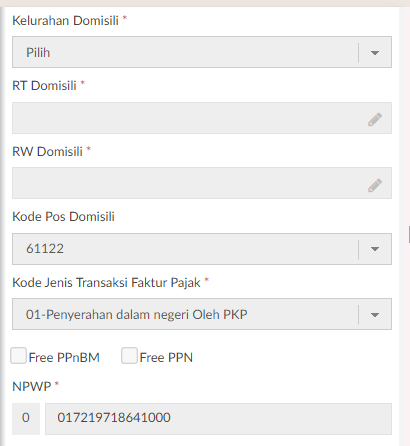Click the 61122 postal code value
Viewport: 410px width, 446px height.
(x=45, y=249)
